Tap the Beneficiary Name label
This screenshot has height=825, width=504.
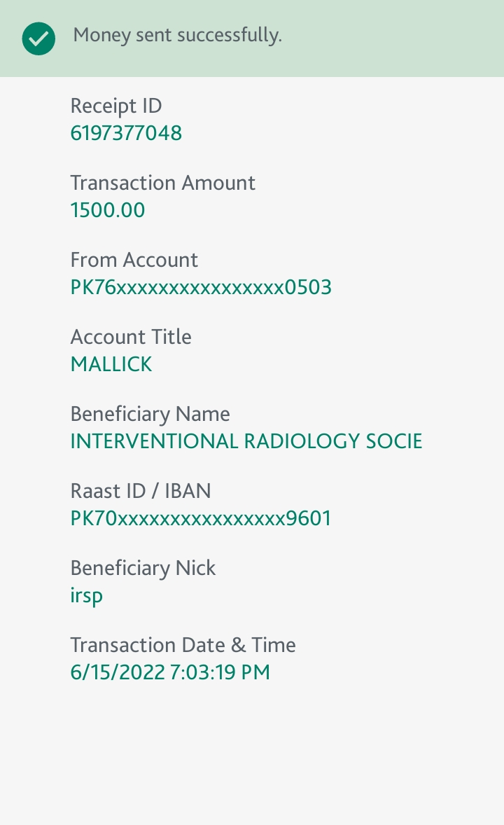pos(150,414)
